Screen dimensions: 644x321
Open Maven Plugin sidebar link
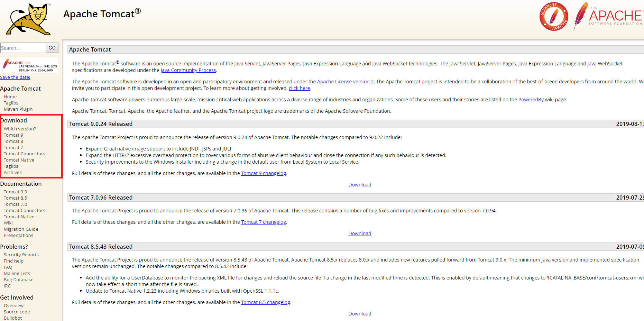click(x=18, y=109)
